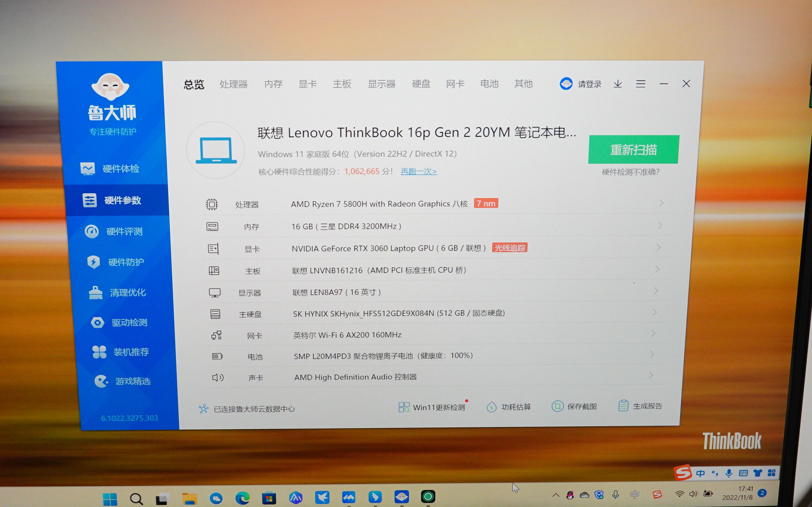Viewport: 812px width, 507px height.
Task: Click the 鲁大师 logo avatar
Action: point(110,87)
